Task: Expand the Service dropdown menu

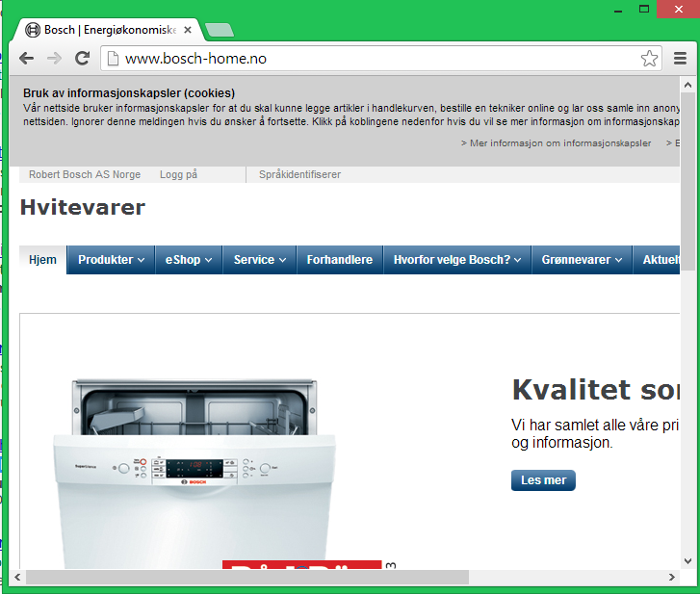Action: pos(260,260)
